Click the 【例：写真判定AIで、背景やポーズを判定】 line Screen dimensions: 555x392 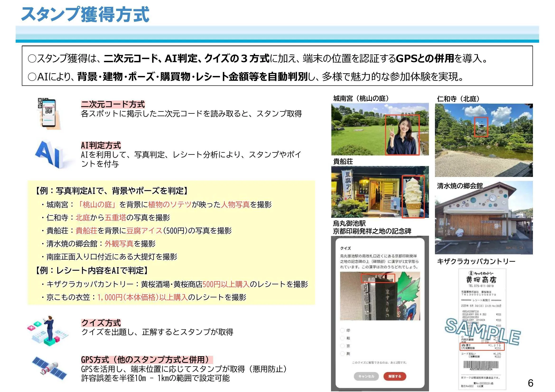(112, 191)
